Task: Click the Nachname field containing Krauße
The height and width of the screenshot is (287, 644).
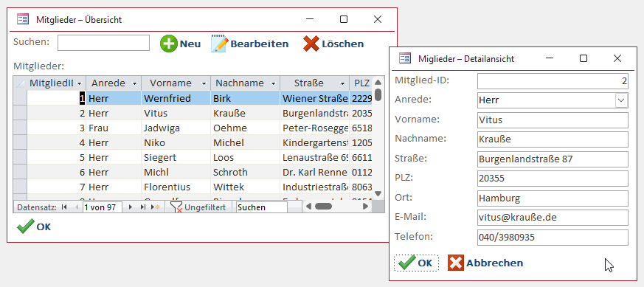Action: point(553,139)
